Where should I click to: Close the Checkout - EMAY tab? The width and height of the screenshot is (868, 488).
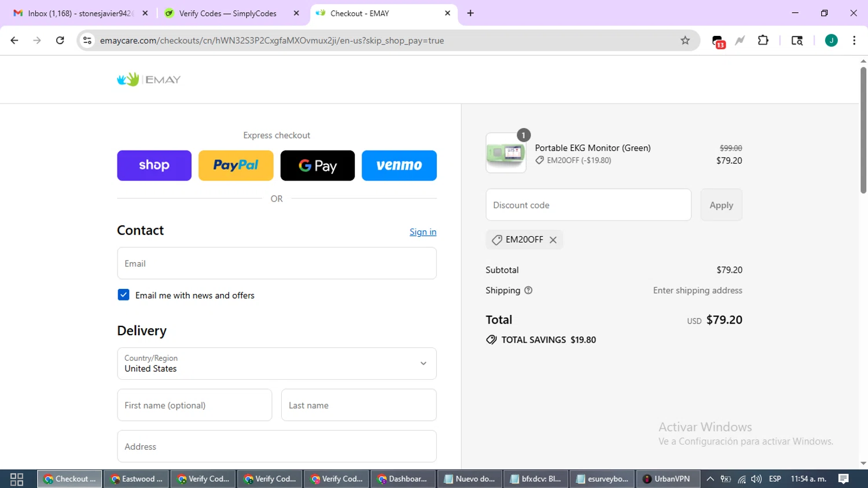(x=447, y=13)
